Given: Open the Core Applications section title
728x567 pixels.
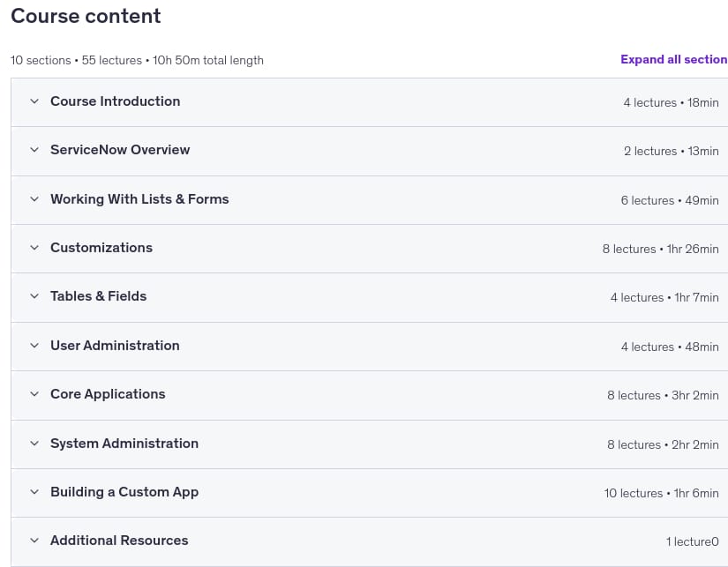Looking at the screenshot, I should click(108, 394).
